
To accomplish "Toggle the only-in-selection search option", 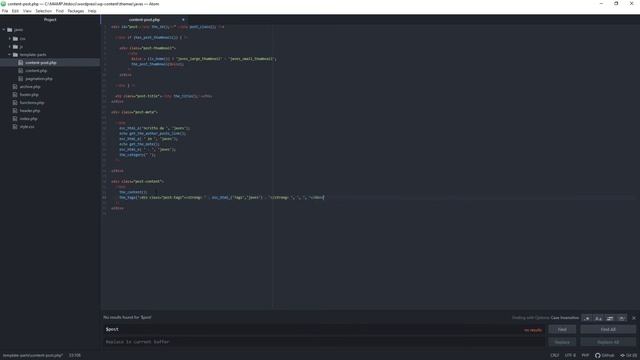I will [x=610, y=318].
